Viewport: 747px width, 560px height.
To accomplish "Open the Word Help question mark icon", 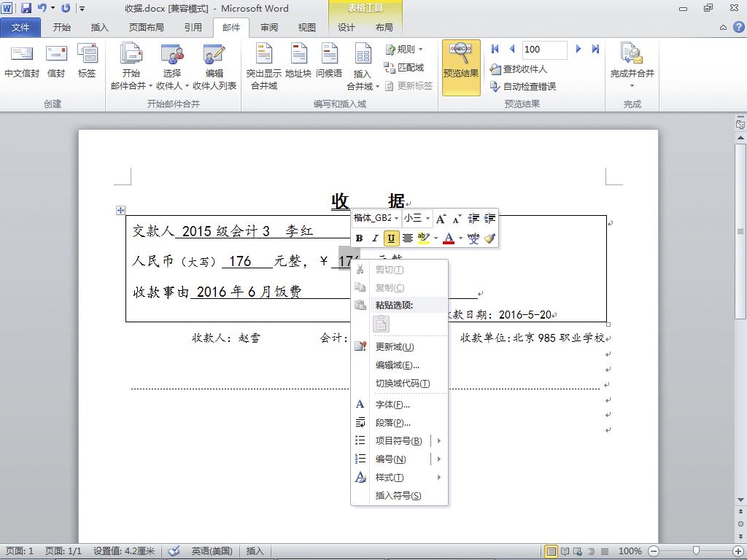I will click(738, 27).
